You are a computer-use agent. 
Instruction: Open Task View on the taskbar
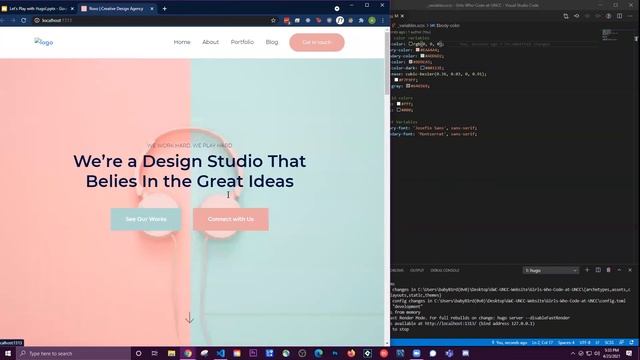point(155,353)
